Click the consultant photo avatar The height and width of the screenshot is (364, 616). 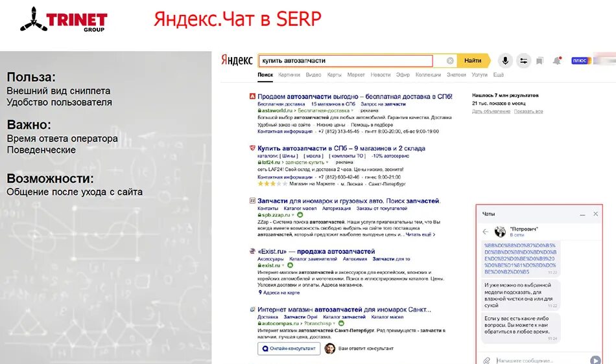point(330,348)
